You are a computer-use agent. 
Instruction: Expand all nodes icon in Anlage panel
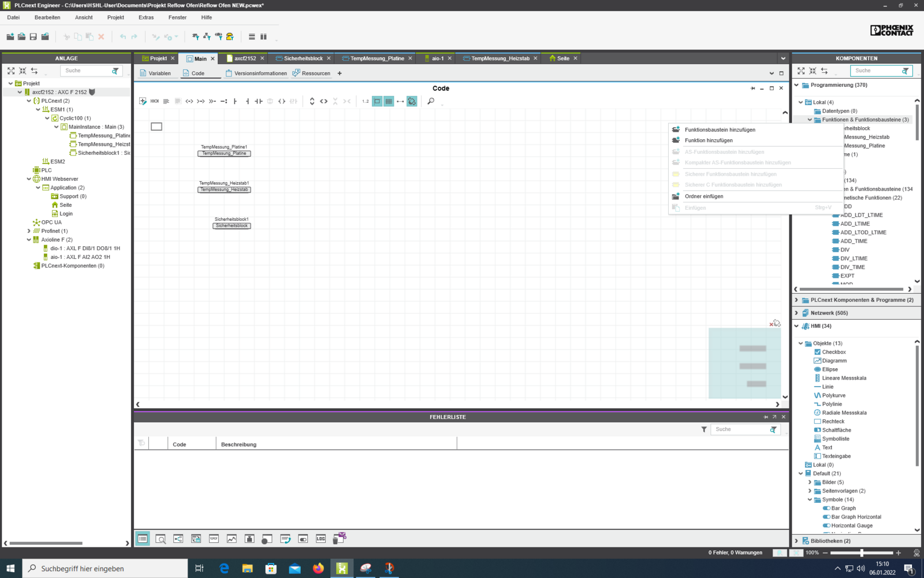11,71
